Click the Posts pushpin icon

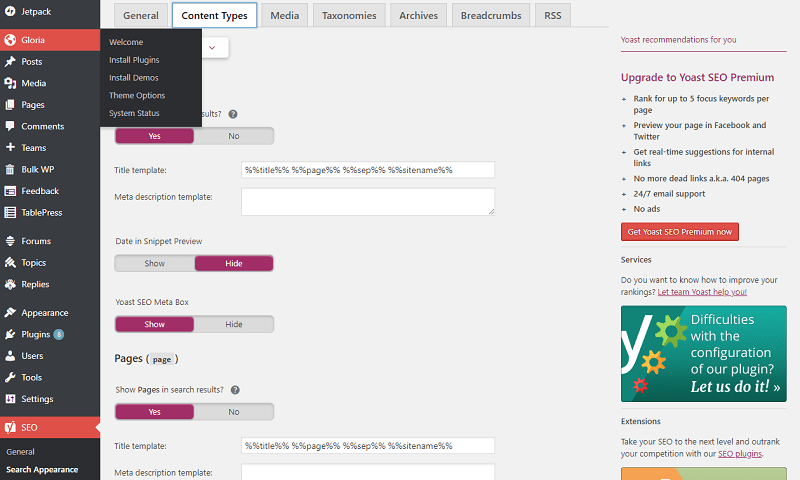pos(10,62)
